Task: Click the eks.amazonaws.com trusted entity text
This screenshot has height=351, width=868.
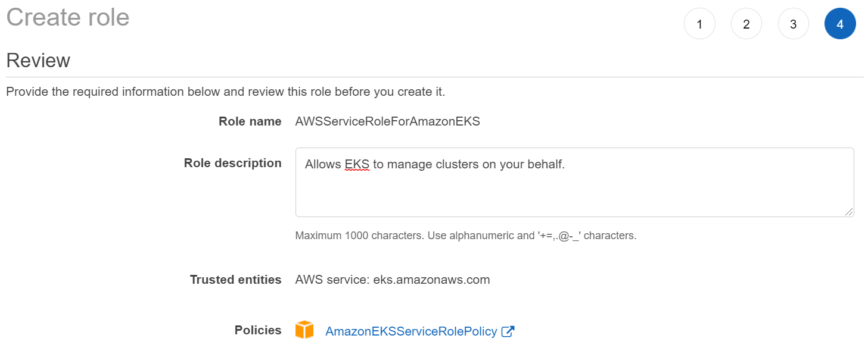Action: tap(431, 280)
